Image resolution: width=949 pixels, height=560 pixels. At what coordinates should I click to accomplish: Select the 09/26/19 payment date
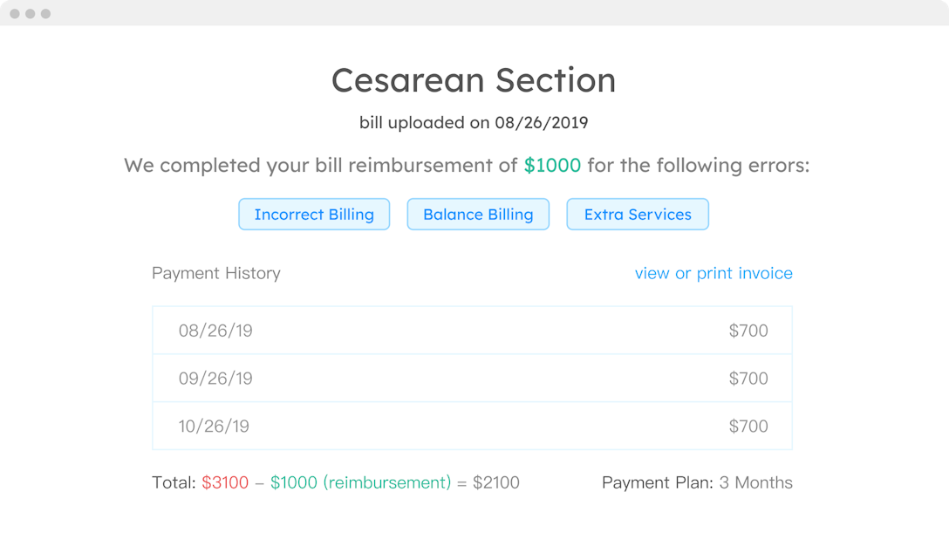[x=215, y=379]
